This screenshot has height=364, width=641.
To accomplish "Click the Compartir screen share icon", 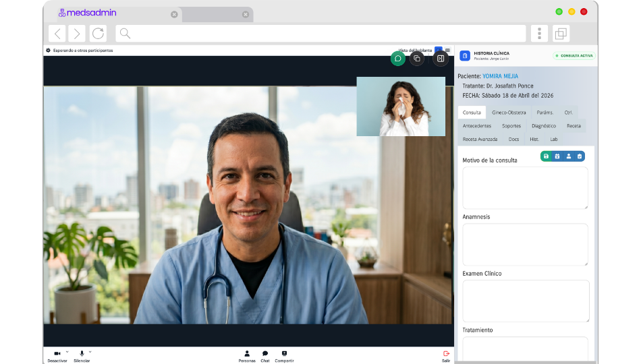I will (x=284, y=355).
